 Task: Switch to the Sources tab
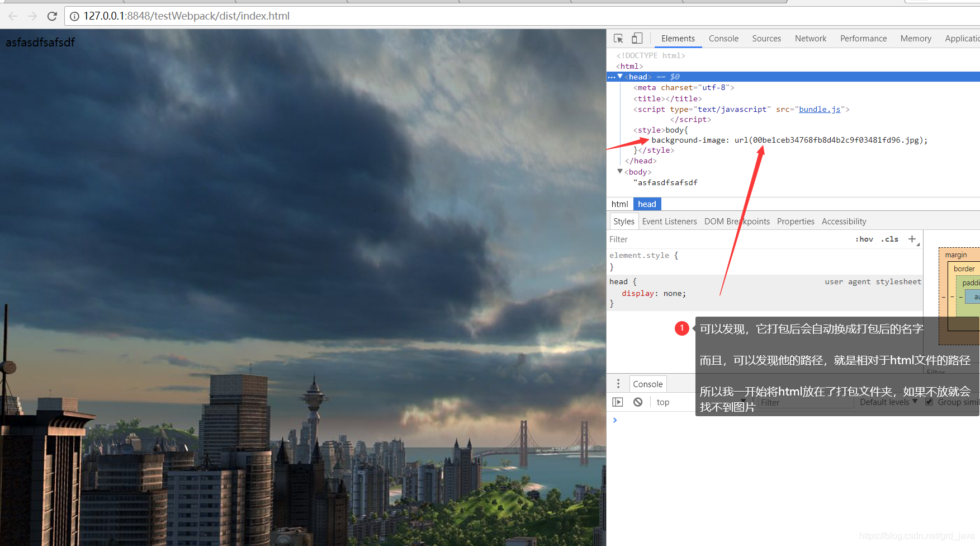pyautogui.click(x=766, y=39)
